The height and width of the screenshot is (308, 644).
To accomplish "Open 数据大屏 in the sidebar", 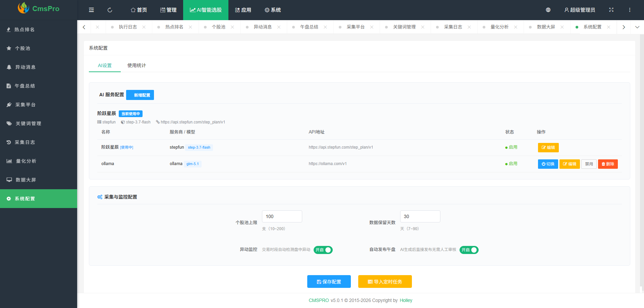I will [39, 180].
